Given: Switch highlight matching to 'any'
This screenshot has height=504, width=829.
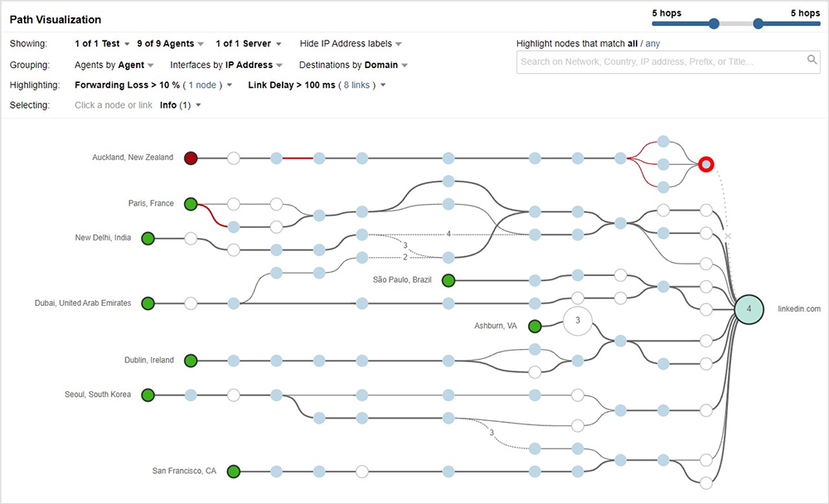Looking at the screenshot, I should click(x=653, y=43).
